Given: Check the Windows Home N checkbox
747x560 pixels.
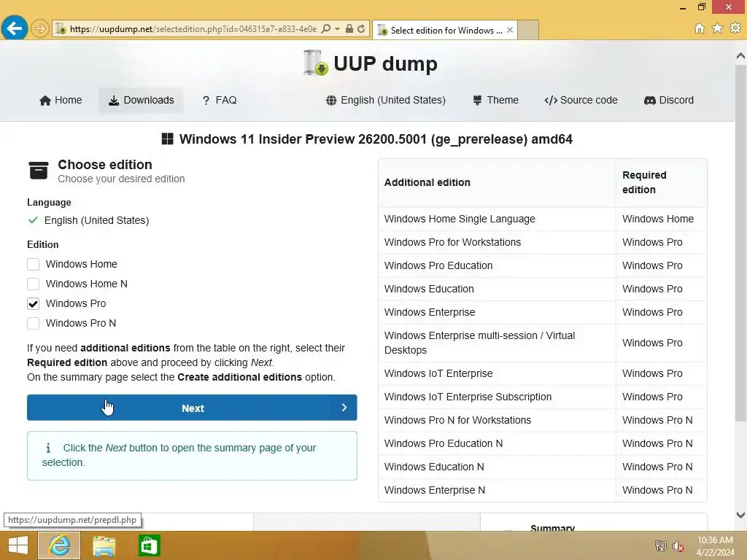Looking at the screenshot, I should 33,284.
